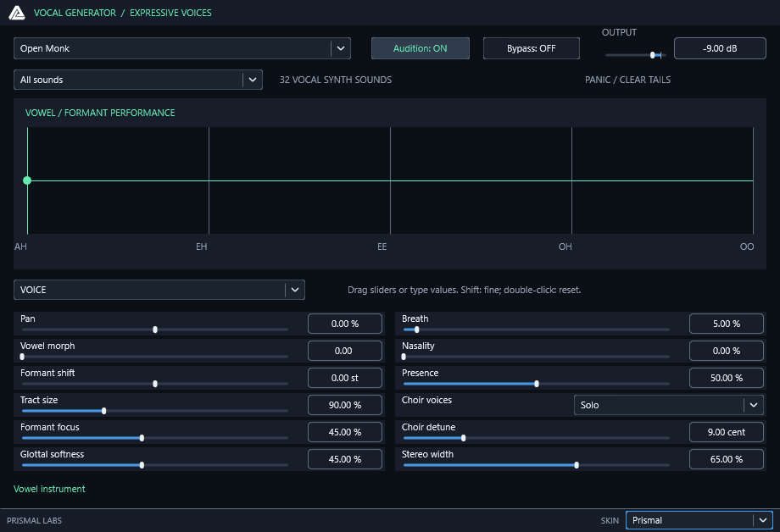Click the Formant shift slider handle

pos(155,384)
